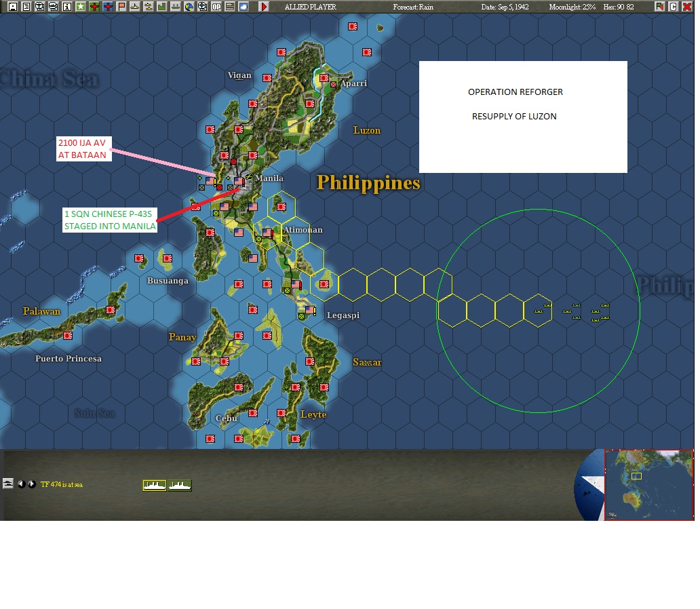Image resolution: width=700 pixels, height=609 pixels.
Task: Click the two yellow ships toolbar icon
Action: [x=149, y=7]
